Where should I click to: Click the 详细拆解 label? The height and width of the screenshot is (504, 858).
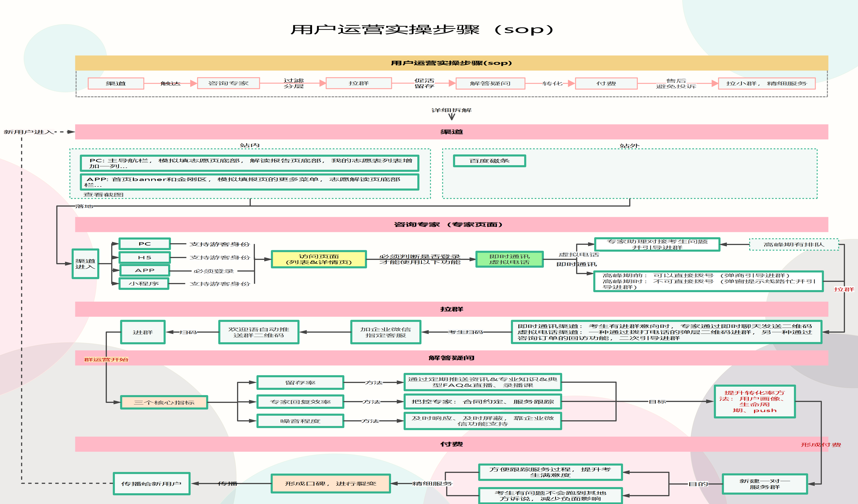click(451, 110)
